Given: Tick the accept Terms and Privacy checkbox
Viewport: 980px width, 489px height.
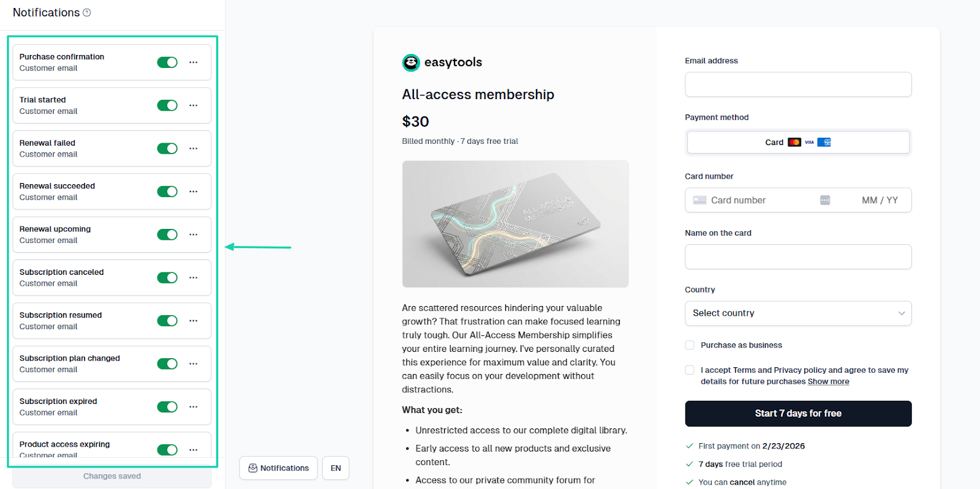Looking at the screenshot, I should point(690,370).
